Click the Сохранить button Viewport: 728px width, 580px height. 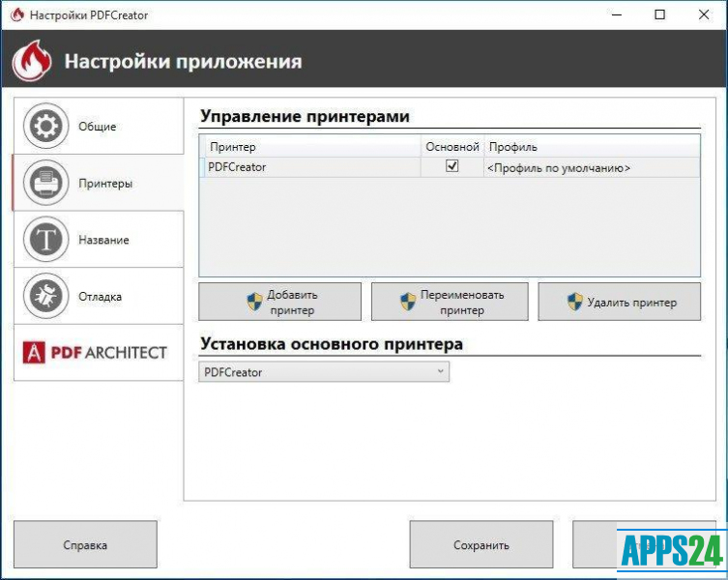(x=481, y=544)
